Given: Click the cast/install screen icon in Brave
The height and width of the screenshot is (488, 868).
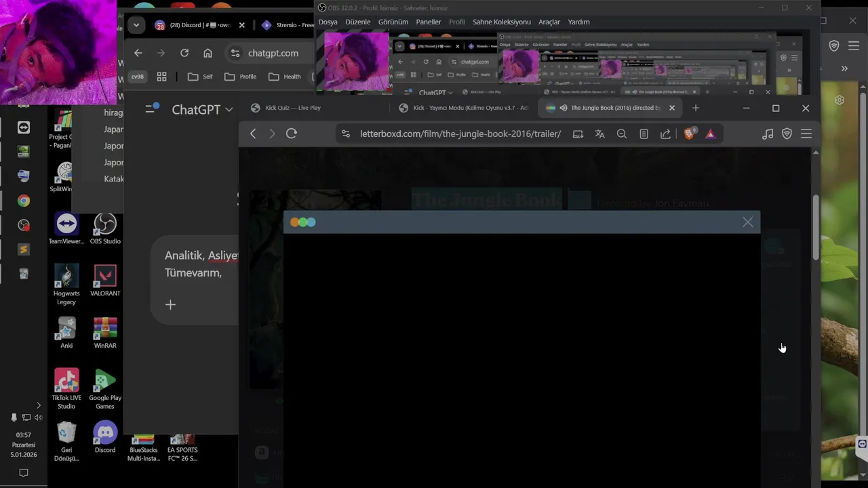Looking at the screenshot, I should pyautogui.click(x=578, y=134).
